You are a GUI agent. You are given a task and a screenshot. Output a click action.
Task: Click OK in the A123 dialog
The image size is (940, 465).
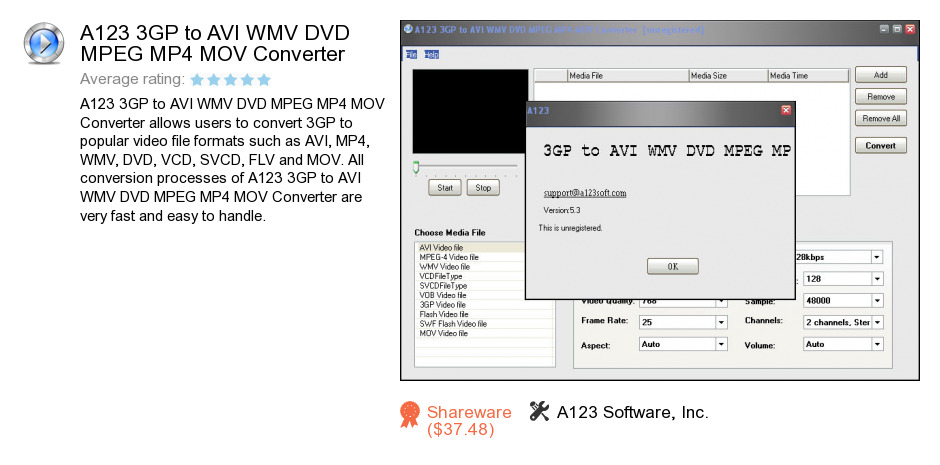click(x=673, y=267)
